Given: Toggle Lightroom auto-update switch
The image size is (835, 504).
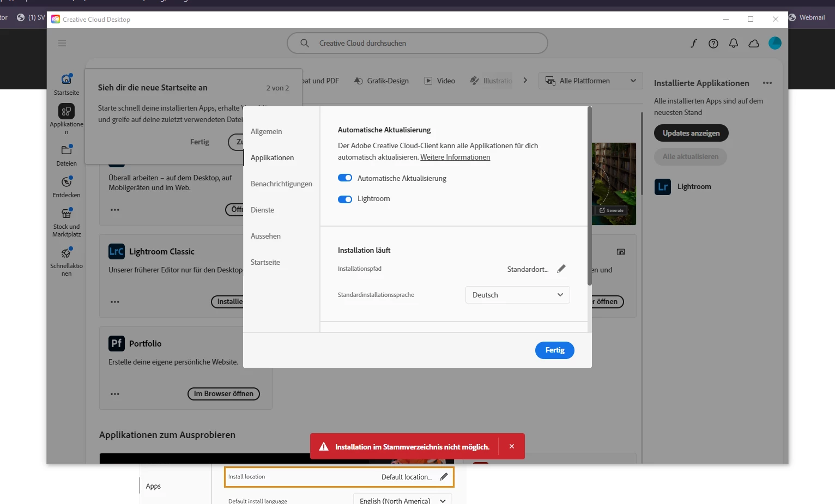Looking at the screenshot, I should (345, 199).
